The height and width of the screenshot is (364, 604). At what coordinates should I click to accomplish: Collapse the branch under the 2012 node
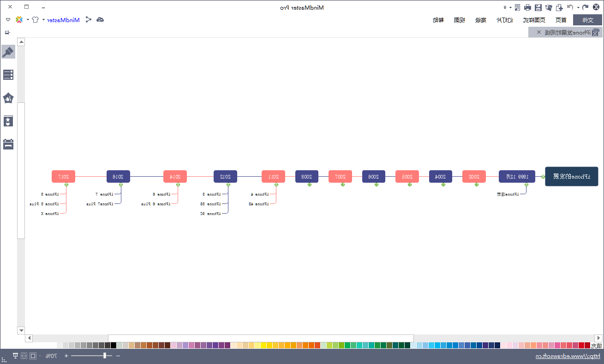tap(228, 185)
